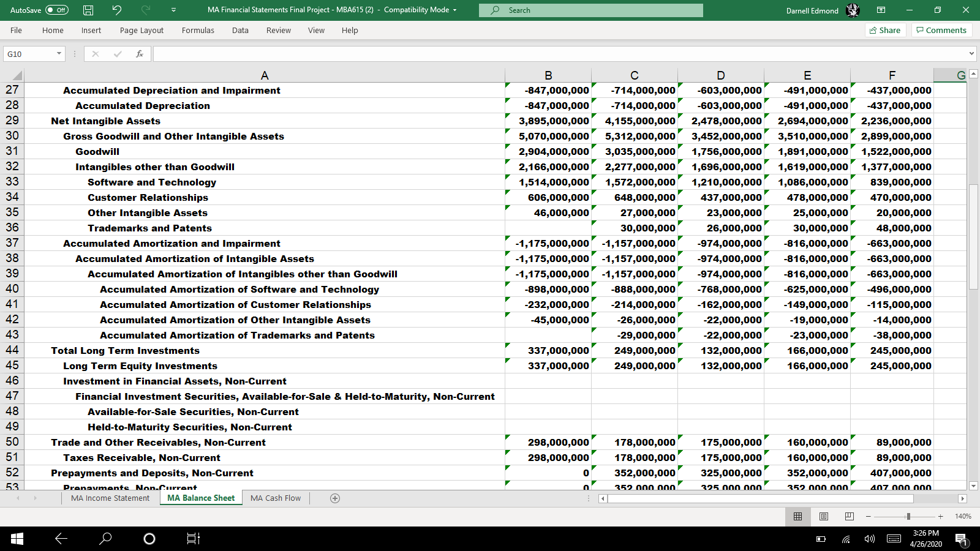Switch to Normal view icon
Screen dimensions: 980x551
pos(797,517)
